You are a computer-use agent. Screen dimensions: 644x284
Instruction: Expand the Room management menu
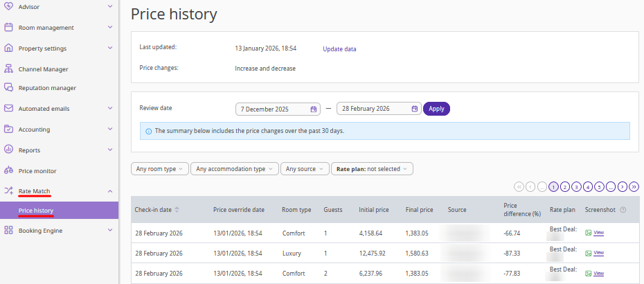(x=110, y=28)
